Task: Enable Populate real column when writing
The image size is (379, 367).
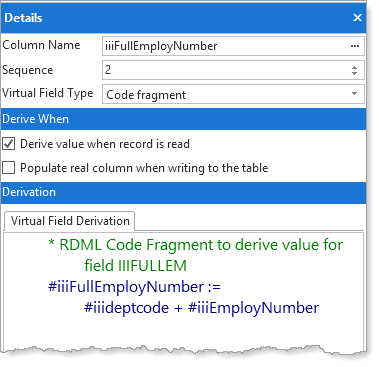Action: pos(9,168)
